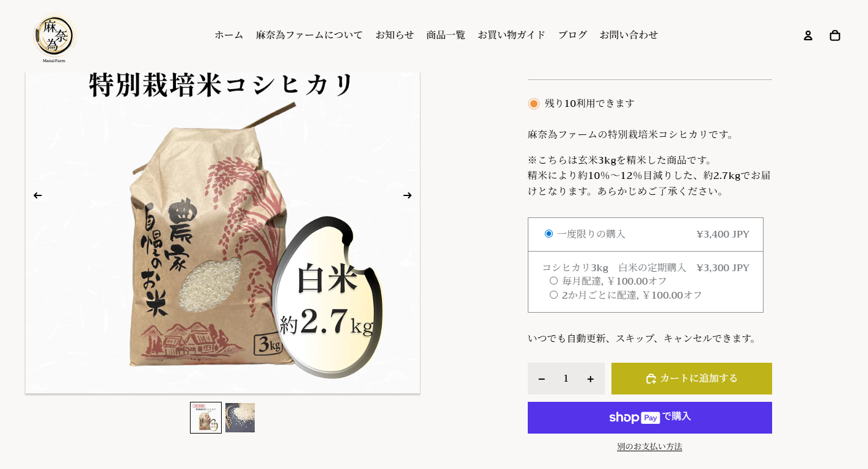868x469 pixels.
Task: Open the account login icon
Action: coord(808,35)
